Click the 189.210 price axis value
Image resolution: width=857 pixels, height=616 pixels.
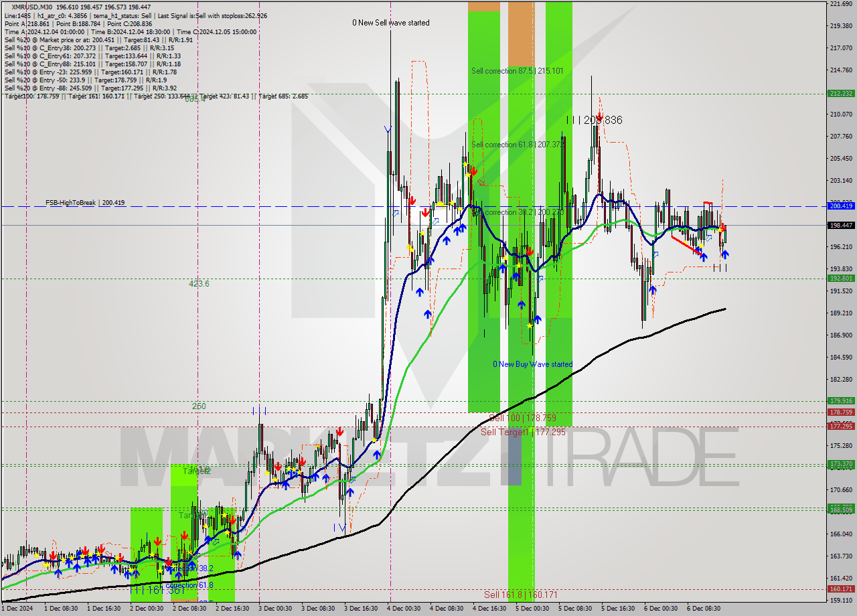coord(841,313)
